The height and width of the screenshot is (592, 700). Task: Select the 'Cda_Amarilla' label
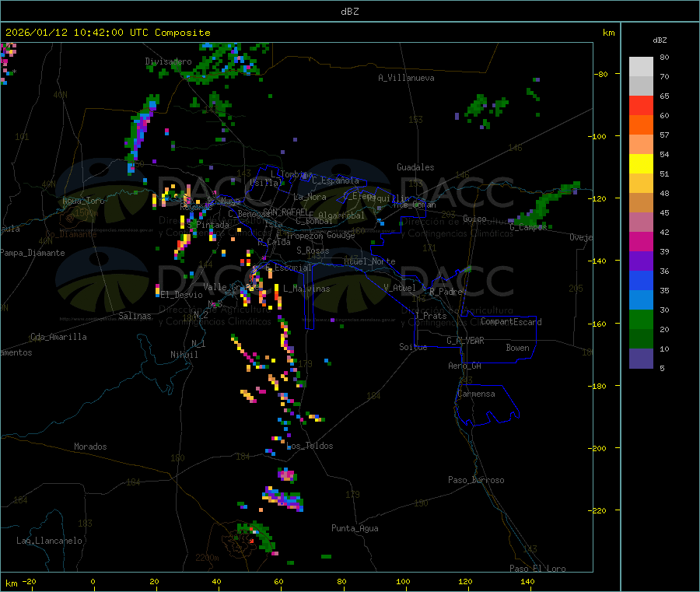pyautogui.click(x=58, y=337)
